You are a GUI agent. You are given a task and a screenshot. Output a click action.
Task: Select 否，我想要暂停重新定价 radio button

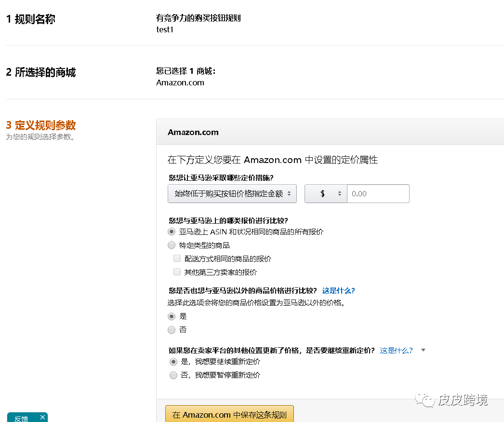(173, 375)
